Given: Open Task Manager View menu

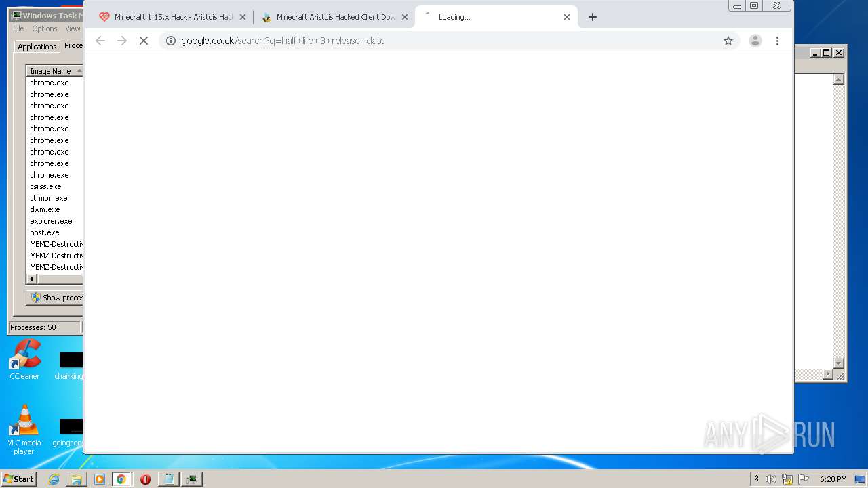Looking at the screenshot, I should tap(73, 28).
